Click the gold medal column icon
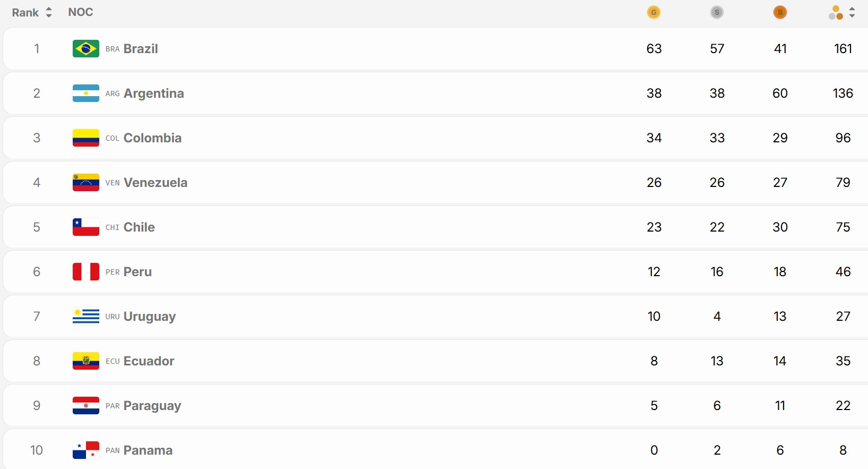 coord(654,12)
